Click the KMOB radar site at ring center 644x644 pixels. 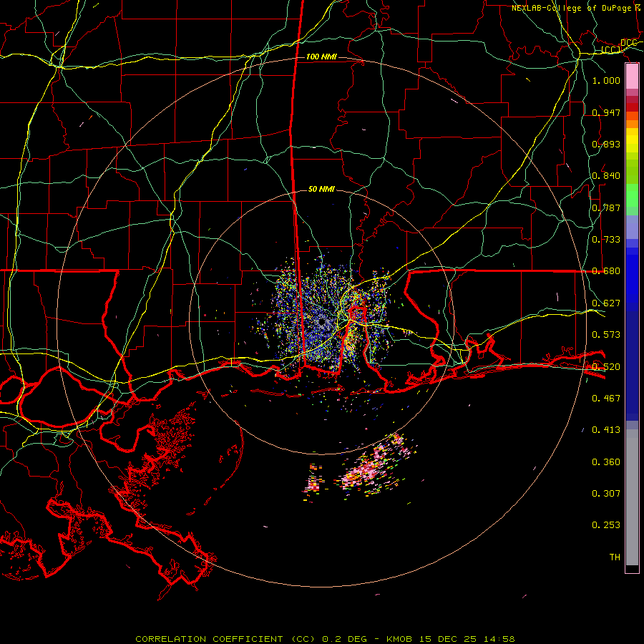pyautogui.click(x=323, y=323)
